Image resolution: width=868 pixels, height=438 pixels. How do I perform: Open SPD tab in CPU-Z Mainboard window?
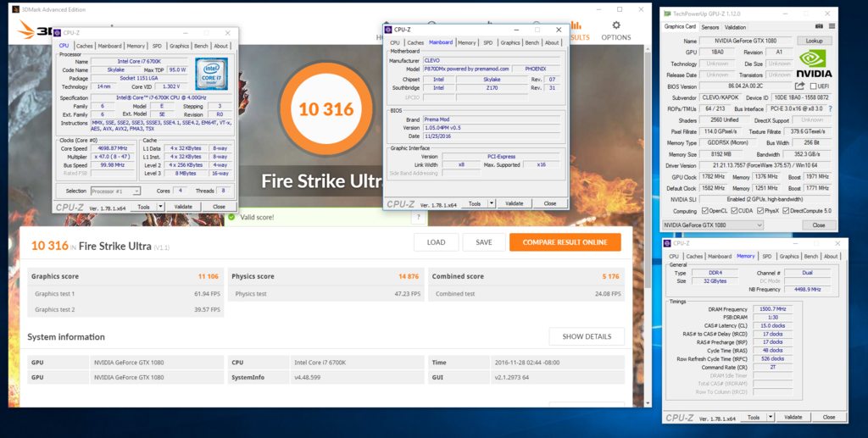(x=487, y=42)
